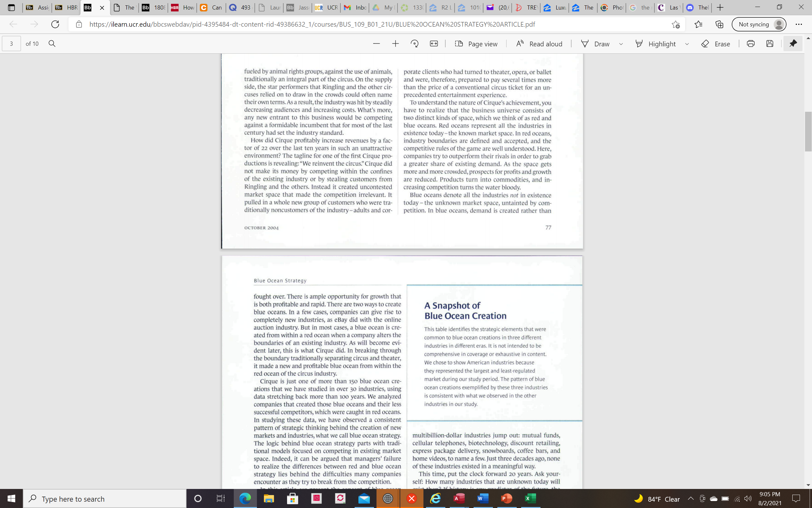Go back to the previous page
This screenshot has width=812, height=508.
[x=13, y=24]
